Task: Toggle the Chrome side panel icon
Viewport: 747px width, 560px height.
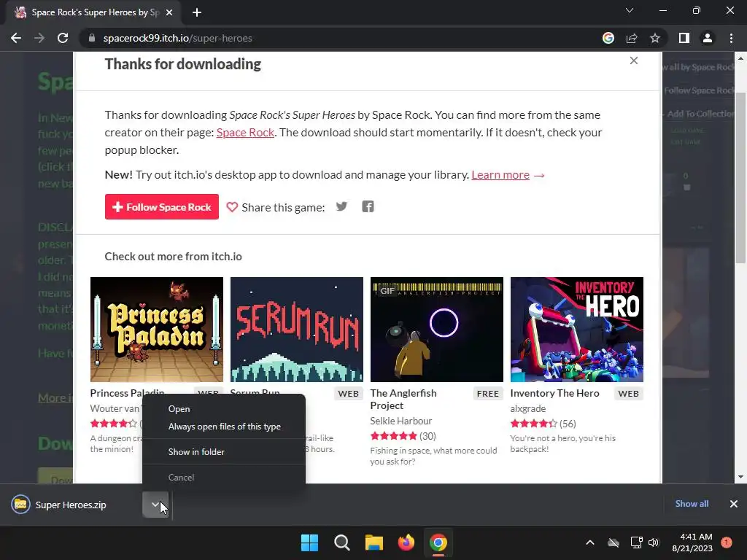Action: [684, 38]
